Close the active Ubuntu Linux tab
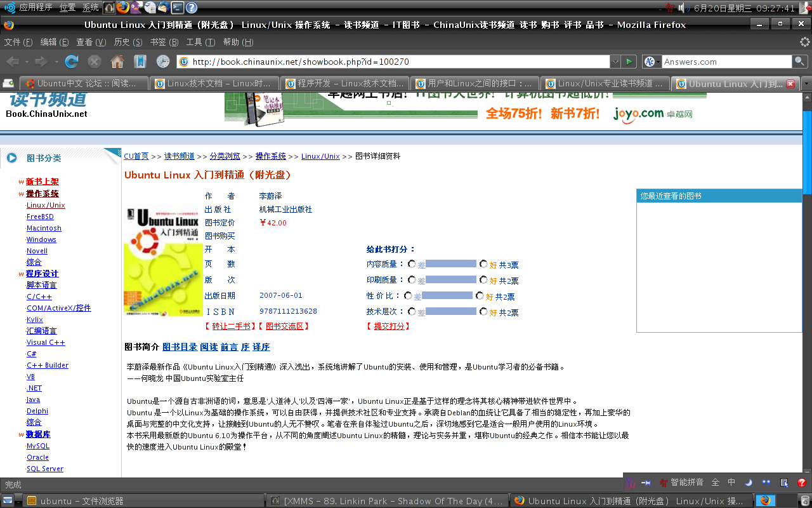Image resolution: width=812 pixels, height=508 pixels. 790,84
